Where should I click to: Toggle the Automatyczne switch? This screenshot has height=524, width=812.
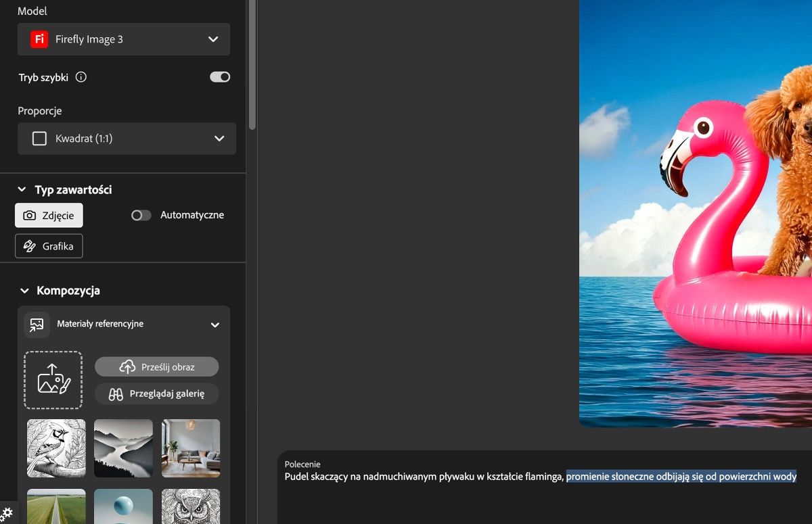point(141,215)
